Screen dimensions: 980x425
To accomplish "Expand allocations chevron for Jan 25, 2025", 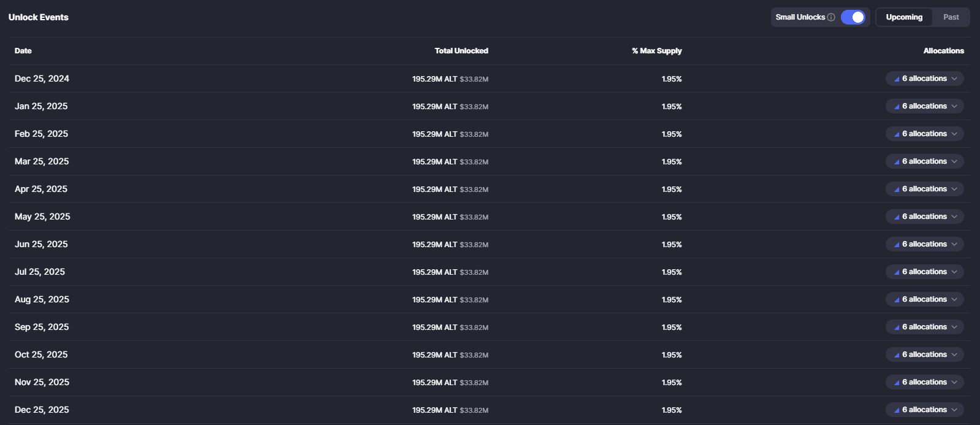I will (x=954, y=107).
